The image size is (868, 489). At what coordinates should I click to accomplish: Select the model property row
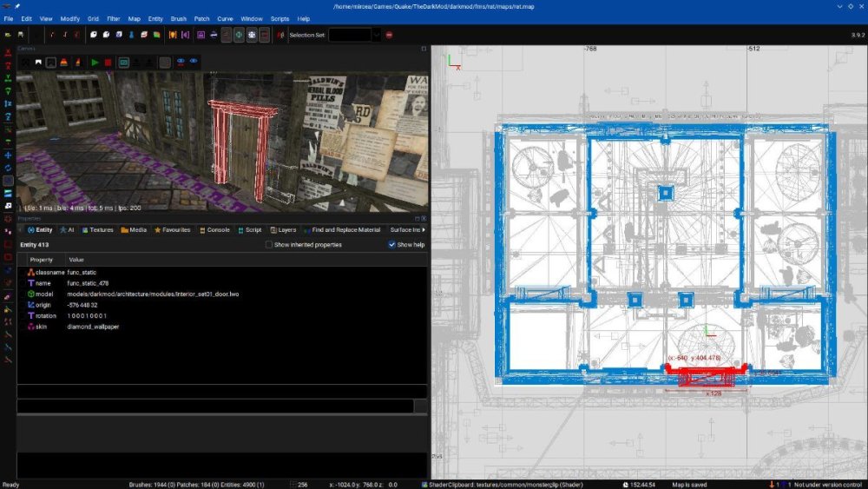click(x=222, y=294)
